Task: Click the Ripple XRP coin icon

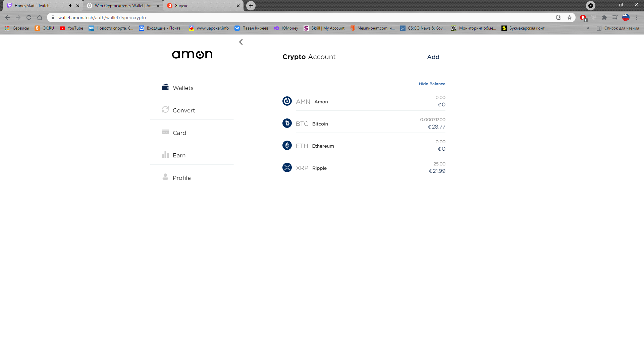Action: (x=287, y=167)
